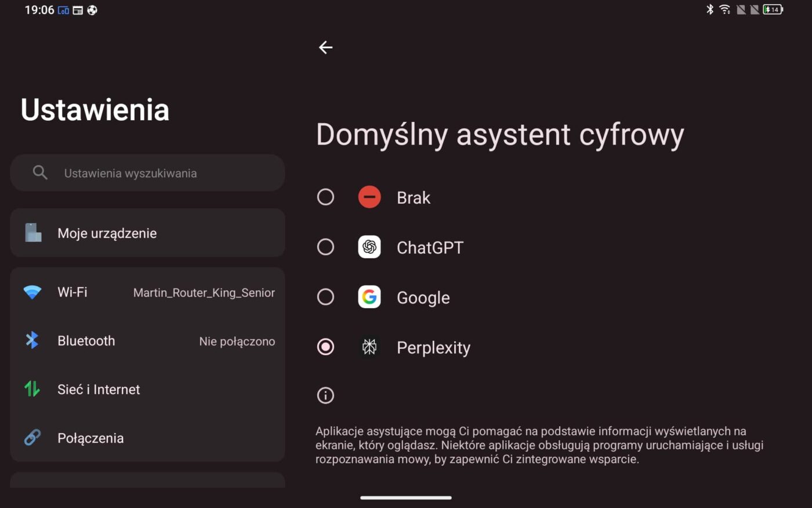Viewport: 812px width, 508px height.
Task: Open Moje urządzenie settings
Action: point(147,233)
